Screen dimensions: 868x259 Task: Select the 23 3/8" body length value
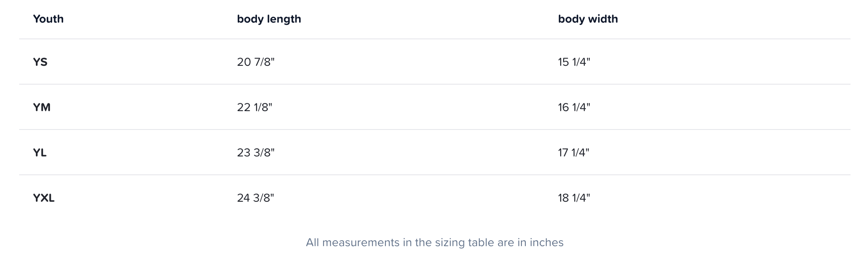click(x=256, y=153)
